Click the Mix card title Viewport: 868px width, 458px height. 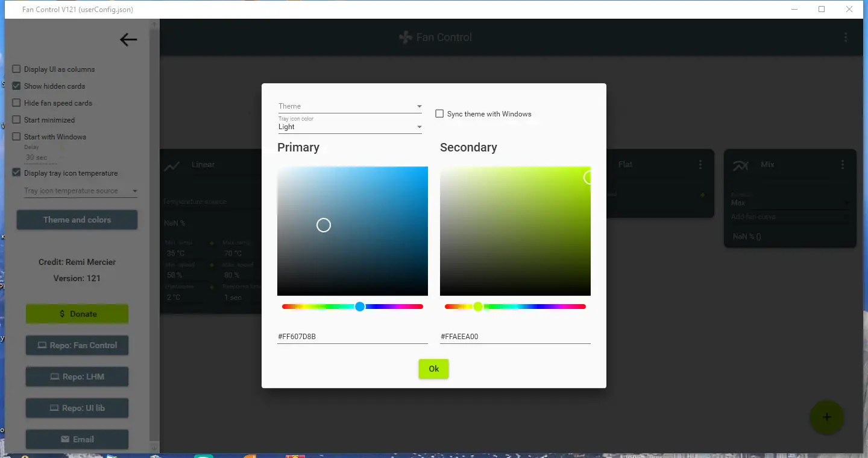pos(767,164)
